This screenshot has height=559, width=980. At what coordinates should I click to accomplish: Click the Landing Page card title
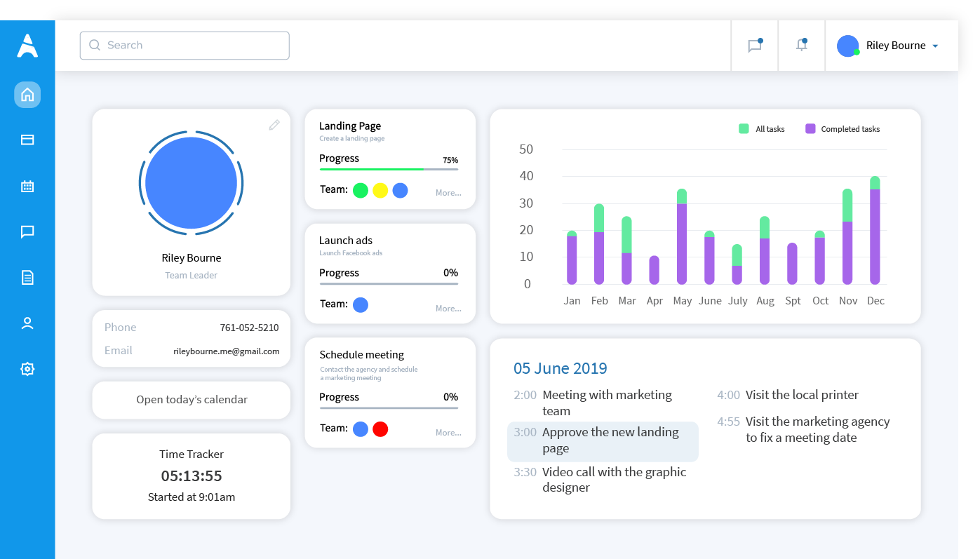(x=350, y=126)
